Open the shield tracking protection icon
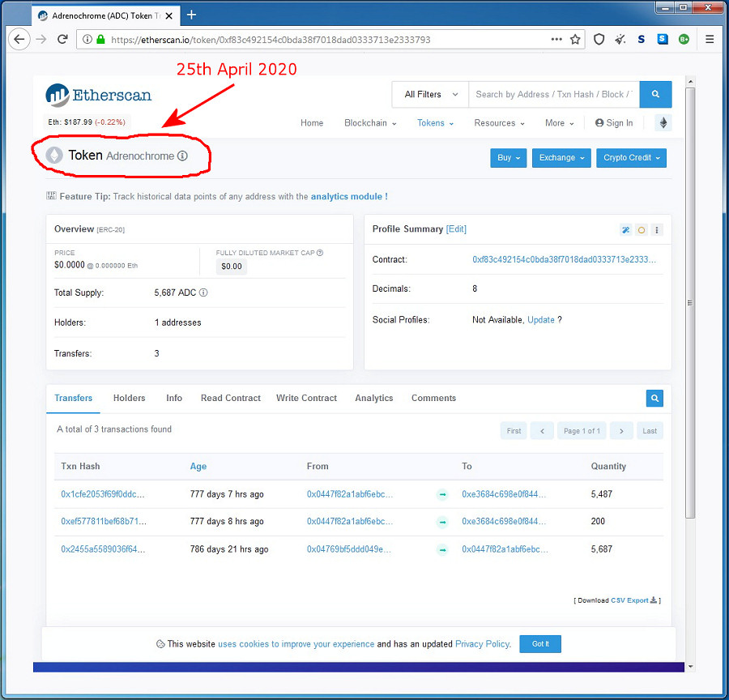The height and width of the screenshot is (700, 729). [x=599, y=40]
